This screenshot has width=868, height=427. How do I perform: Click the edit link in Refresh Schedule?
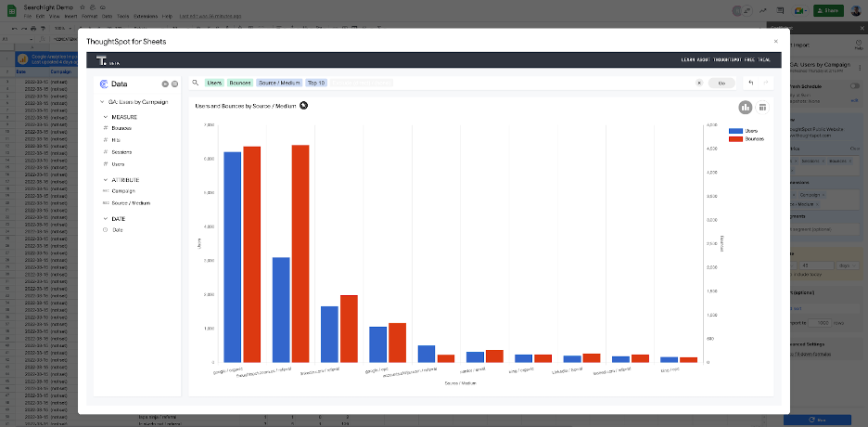point(855,100)
